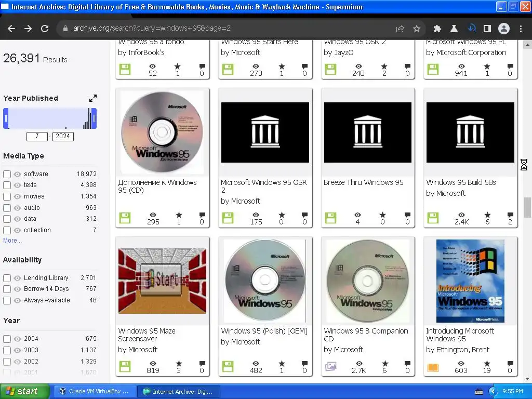Open the profile avatar menu
Screen dimensions: 532x399
click(504, 29)
